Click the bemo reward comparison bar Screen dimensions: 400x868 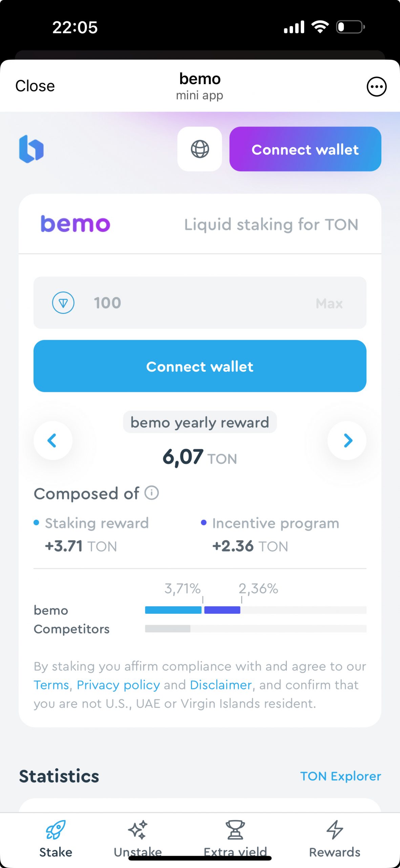coord(256,610)
